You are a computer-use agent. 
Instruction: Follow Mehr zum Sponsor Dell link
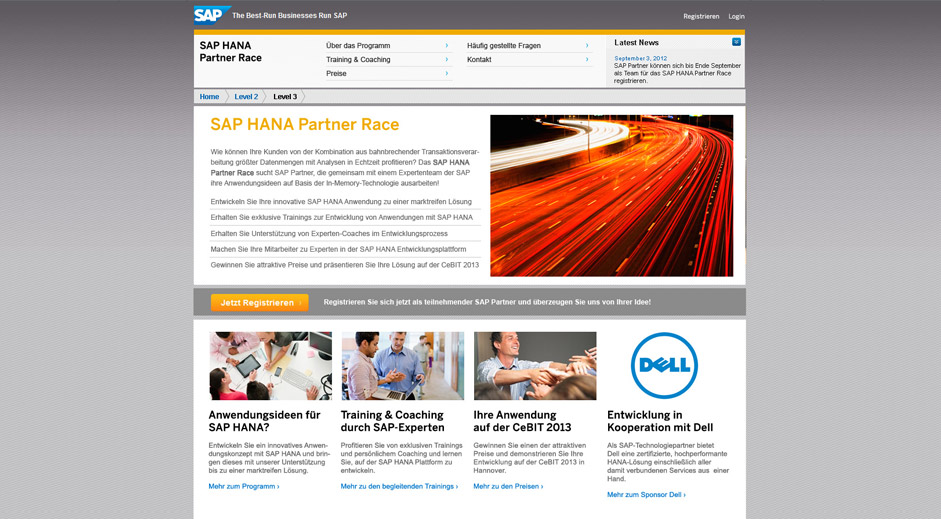tap(646, 495)
